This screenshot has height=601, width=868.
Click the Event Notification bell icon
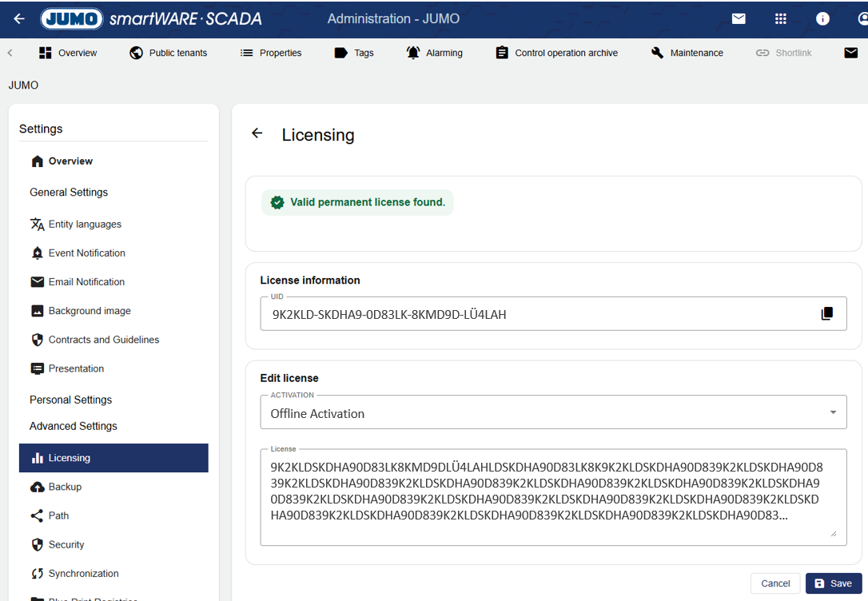37,253
